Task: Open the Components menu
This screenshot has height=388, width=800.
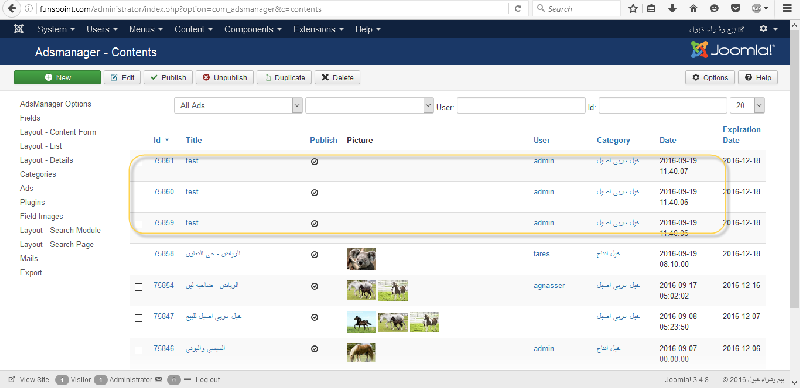Action: (253, 30)
